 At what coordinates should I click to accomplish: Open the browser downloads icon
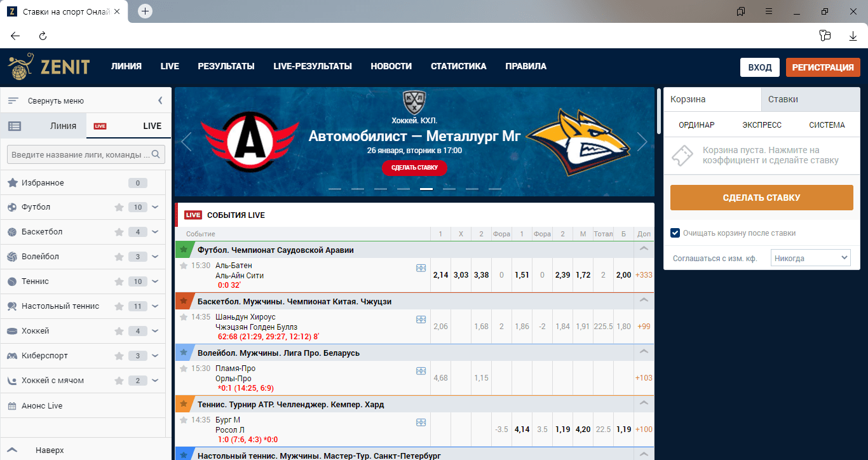tap(853, 36)
